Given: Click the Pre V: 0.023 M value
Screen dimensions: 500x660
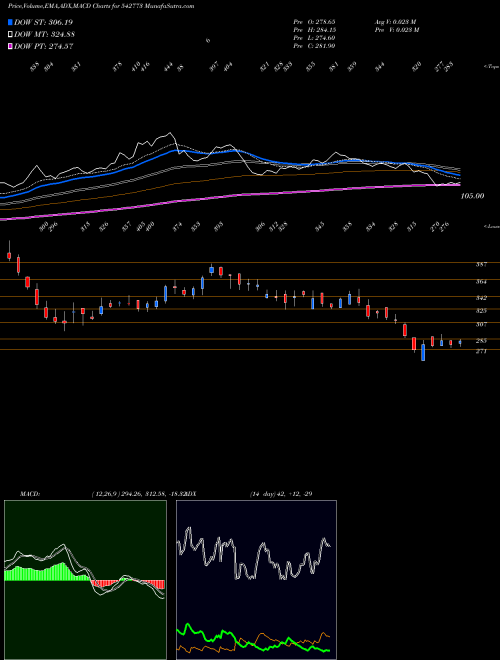Looking at the screenshot, I should point(398,30).
